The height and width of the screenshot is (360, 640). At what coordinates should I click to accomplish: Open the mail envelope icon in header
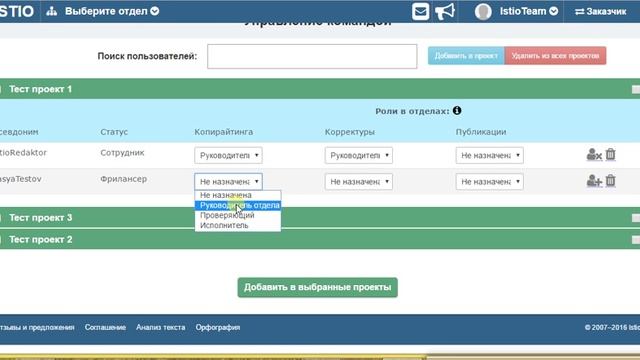420,11
